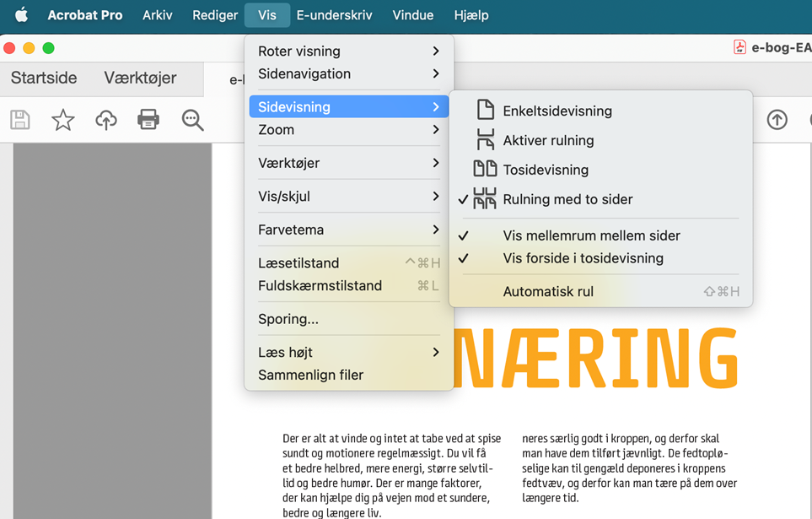Open the Apple menu
812x519 pixels.
coord(22,15)
